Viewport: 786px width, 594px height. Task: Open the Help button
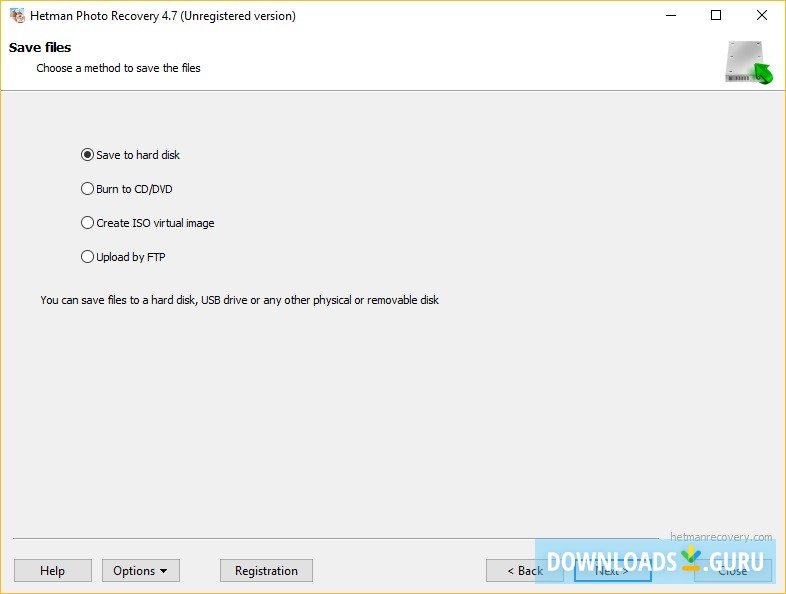click(53, 570)
